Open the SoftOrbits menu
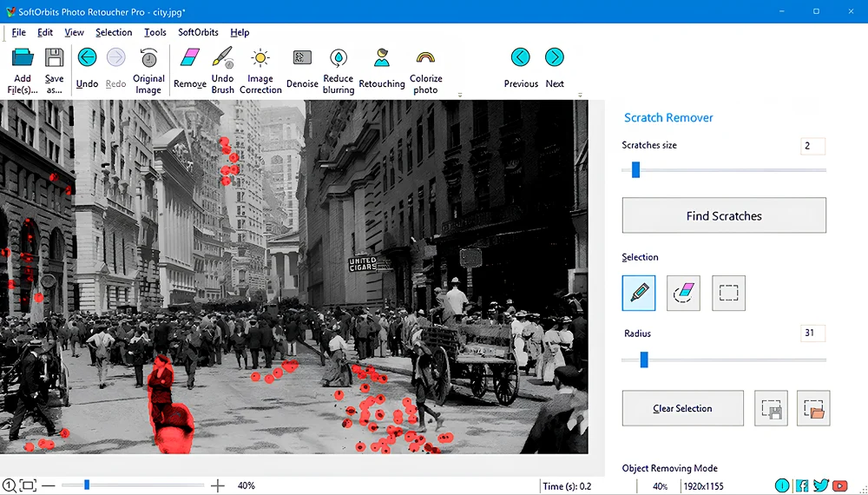The height and width of the screenshot is (495, 868). tap(198, 32)
